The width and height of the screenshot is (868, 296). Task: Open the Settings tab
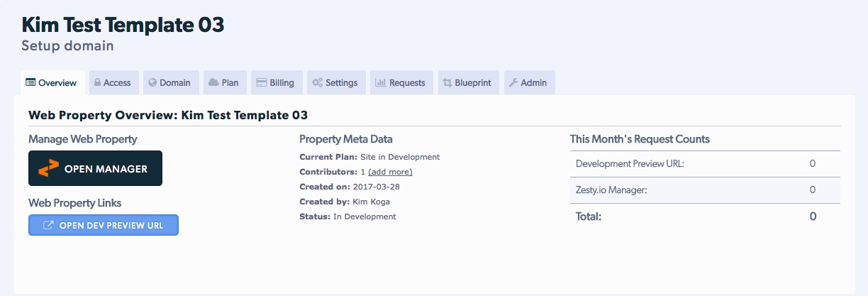coord(336,82)
